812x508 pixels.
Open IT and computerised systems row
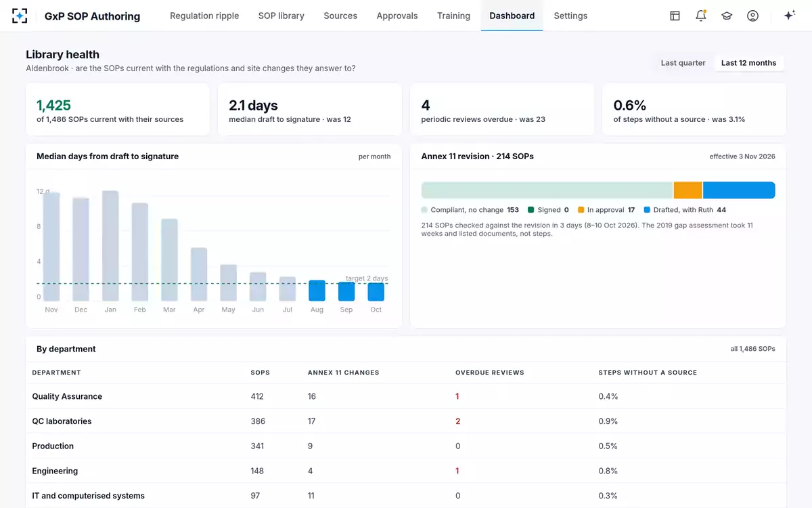pos(406,496)
